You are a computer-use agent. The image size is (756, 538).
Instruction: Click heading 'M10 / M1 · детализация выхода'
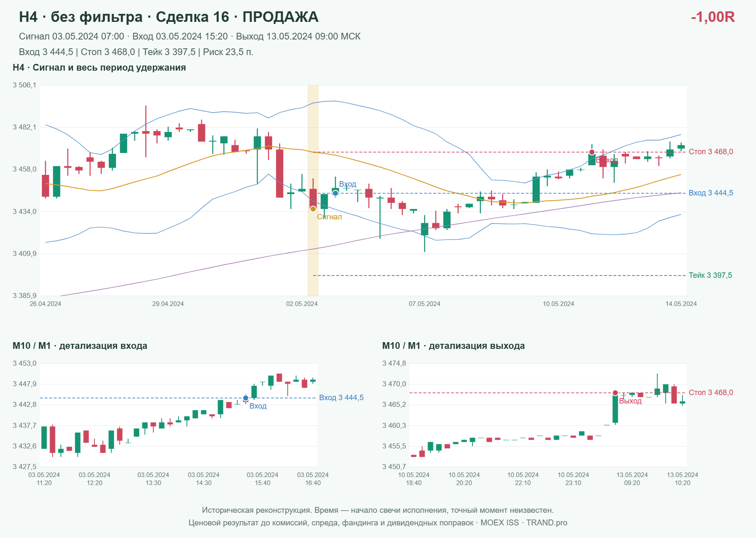point(454,346)
